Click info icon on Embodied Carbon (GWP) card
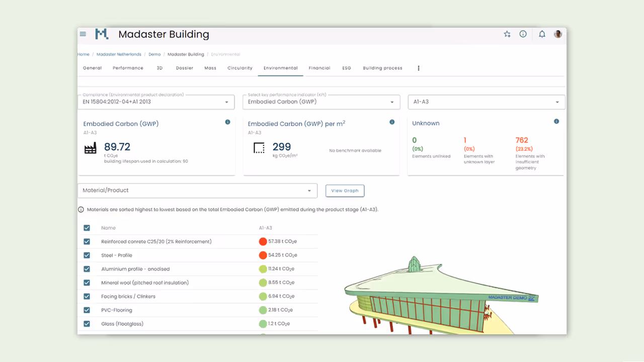This screenshot has width=644, height=362. tap(227, 122)
